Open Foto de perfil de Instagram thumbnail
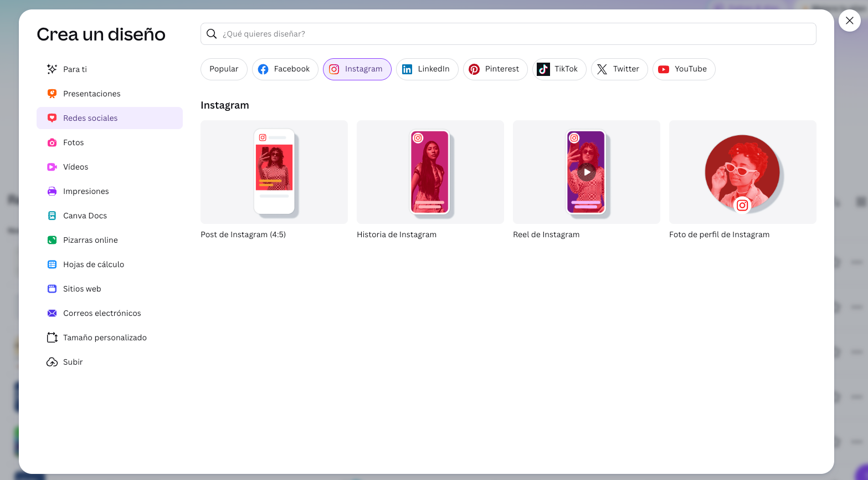Viewport: 868px width, 480px height. click(743, 172)
